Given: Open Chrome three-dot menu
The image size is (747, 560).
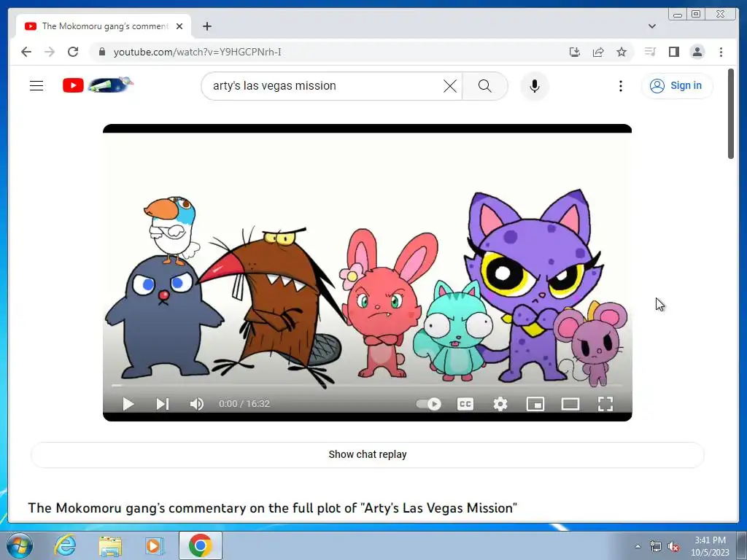Looking at the screenshot, I should coord(721,52).
